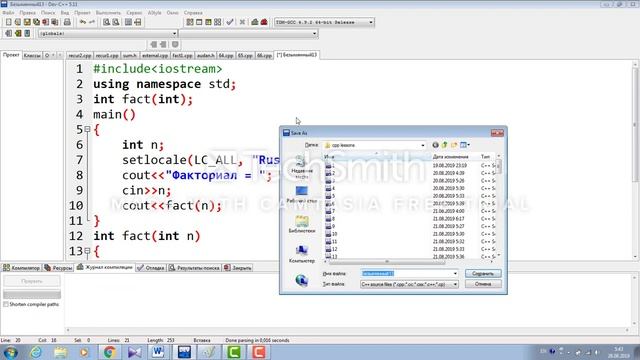Click the Print toolbar icon
The height and width of the screenshot is (360, 640).
[67, 22]
